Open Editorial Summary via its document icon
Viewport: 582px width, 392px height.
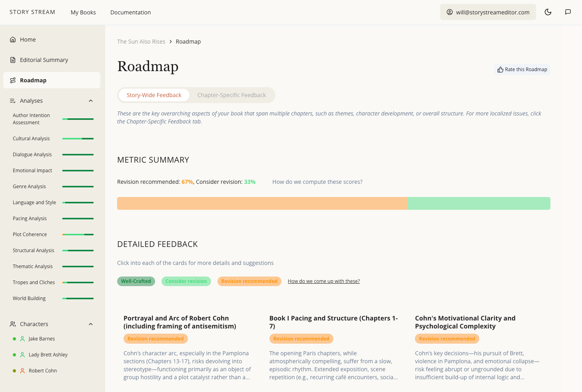[x=12, y=60]
